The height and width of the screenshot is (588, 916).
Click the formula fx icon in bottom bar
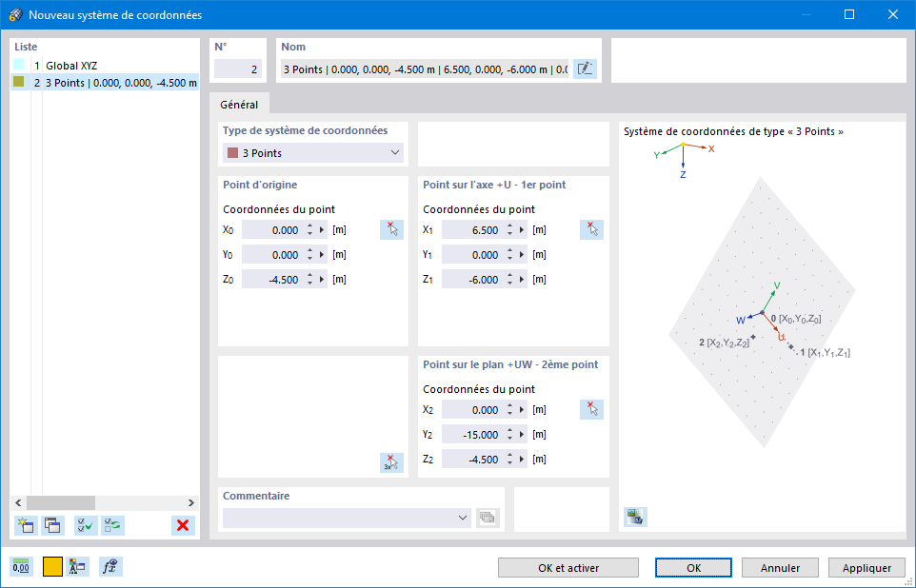[x=110, y=566]
